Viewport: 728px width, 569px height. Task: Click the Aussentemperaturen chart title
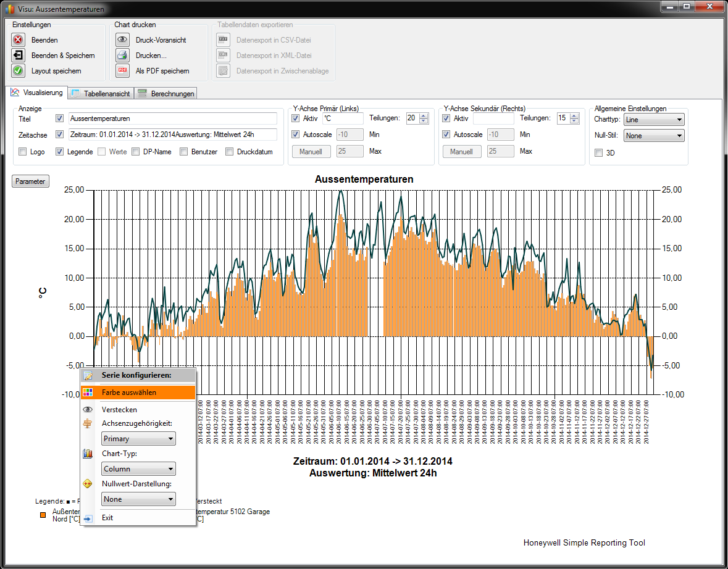point(364,179)
